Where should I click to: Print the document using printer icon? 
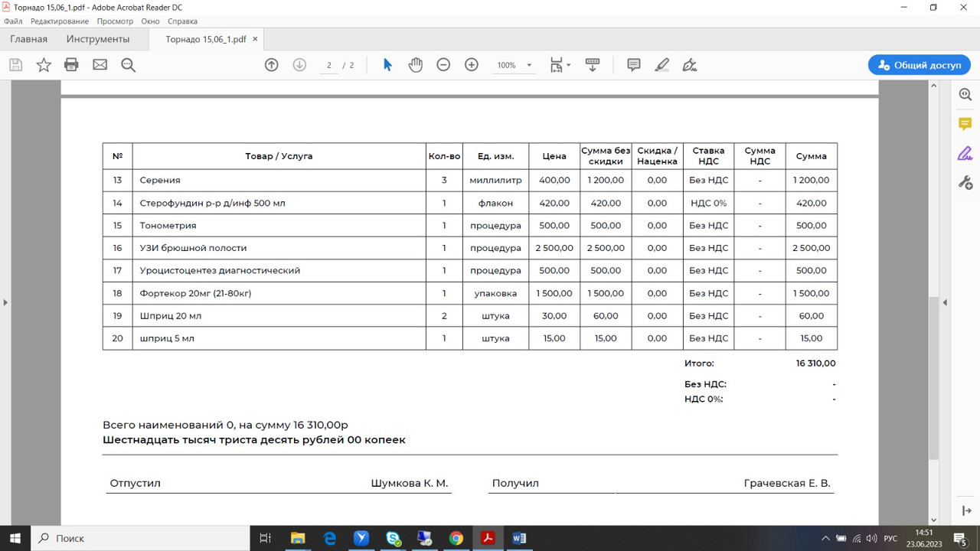(x=71, y=65)
